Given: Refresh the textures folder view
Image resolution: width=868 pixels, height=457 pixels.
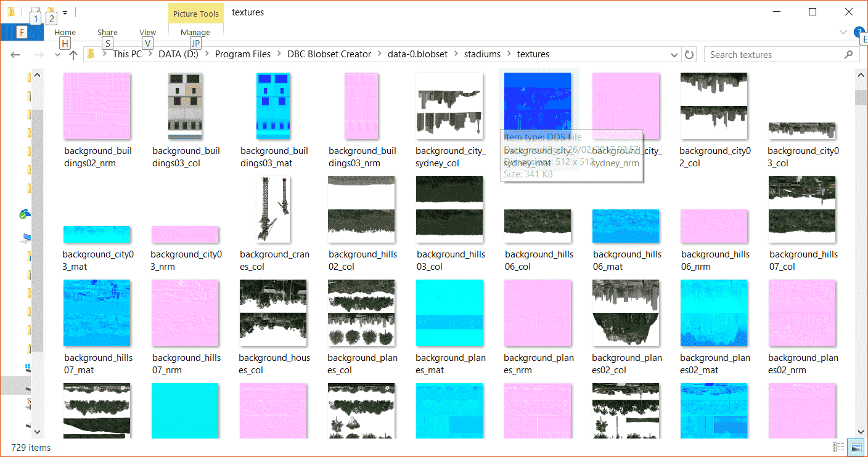Looking at the screenshot, I should pyautogui.click(x=689, y=54).
